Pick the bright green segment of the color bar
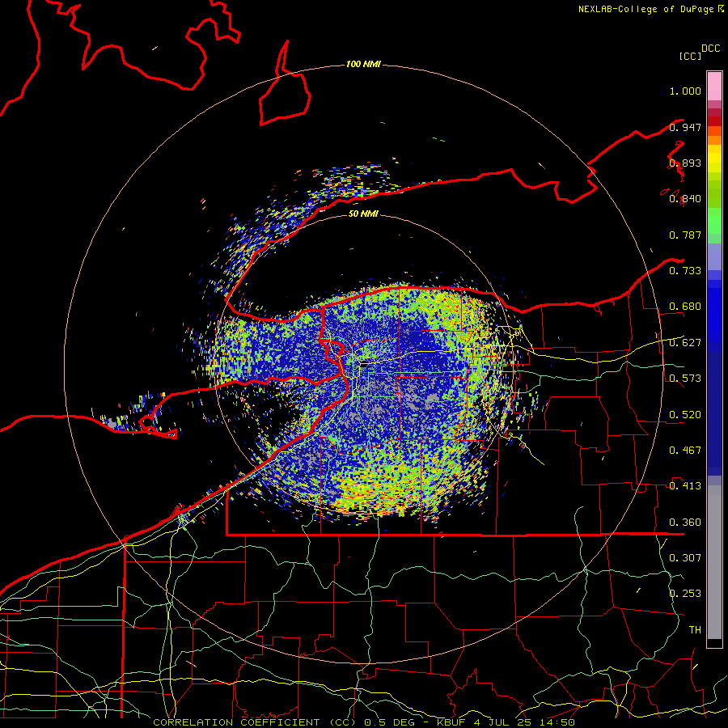 pos(714,221)
